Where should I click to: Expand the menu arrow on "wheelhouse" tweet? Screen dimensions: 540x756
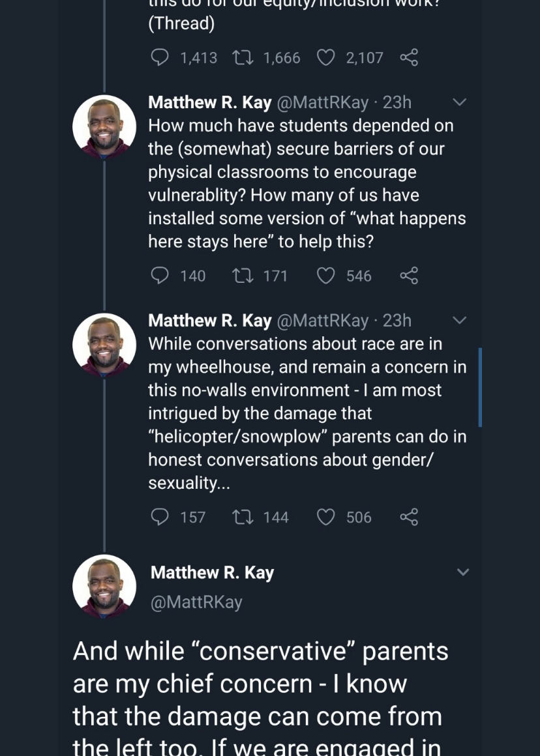[460, 320]
